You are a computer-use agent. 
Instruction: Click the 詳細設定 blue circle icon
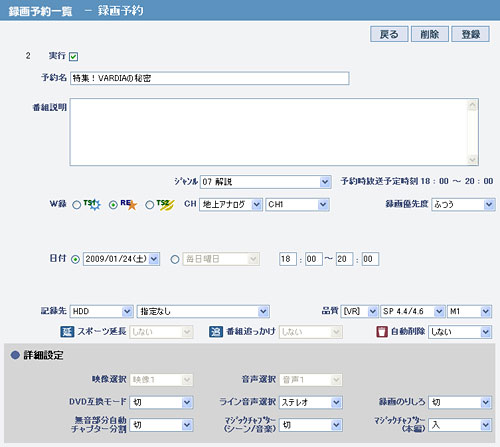(x=15, y=355)
